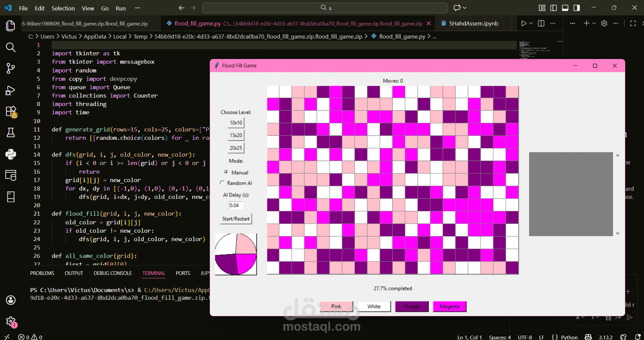This screenshot has width=644, height=340.
Task: Select the Python environments sidebar icon
Action: 11,154
